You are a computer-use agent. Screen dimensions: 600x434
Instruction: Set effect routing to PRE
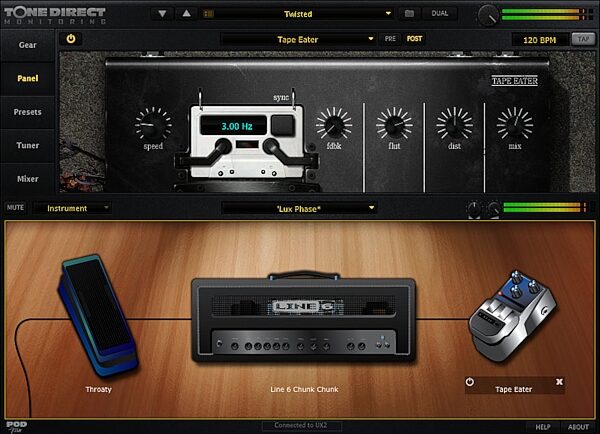click(390, 39)
